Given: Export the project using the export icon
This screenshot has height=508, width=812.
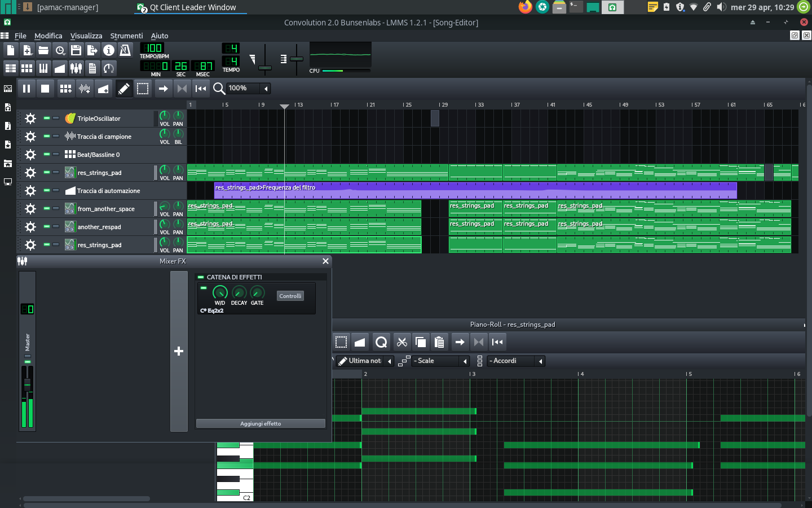Looking at the screenshot, I should [x=92, y=50].
